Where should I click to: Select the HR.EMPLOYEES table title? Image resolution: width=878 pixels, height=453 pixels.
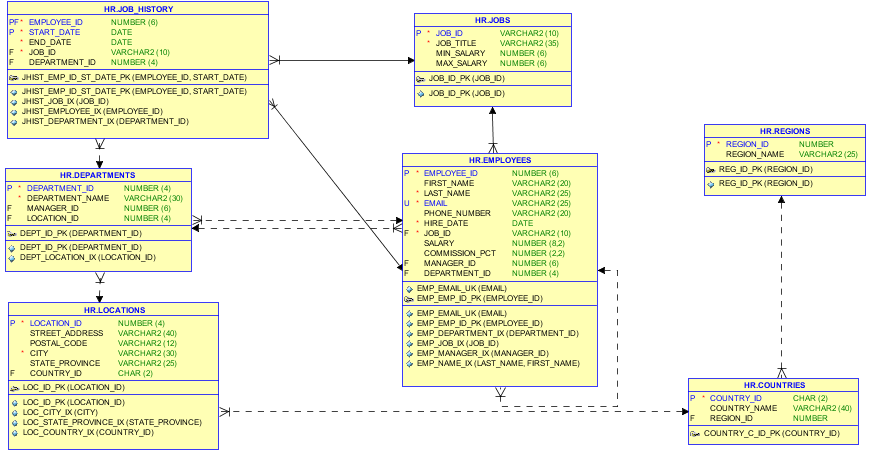pyautogui.click(x=500, y=160)
